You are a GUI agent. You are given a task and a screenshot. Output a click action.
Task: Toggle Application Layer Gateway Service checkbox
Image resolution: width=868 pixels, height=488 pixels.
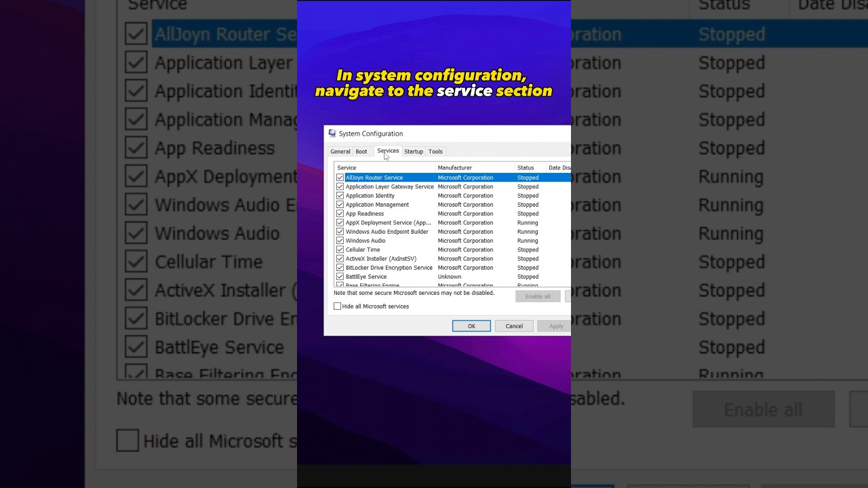coord(340,186)
